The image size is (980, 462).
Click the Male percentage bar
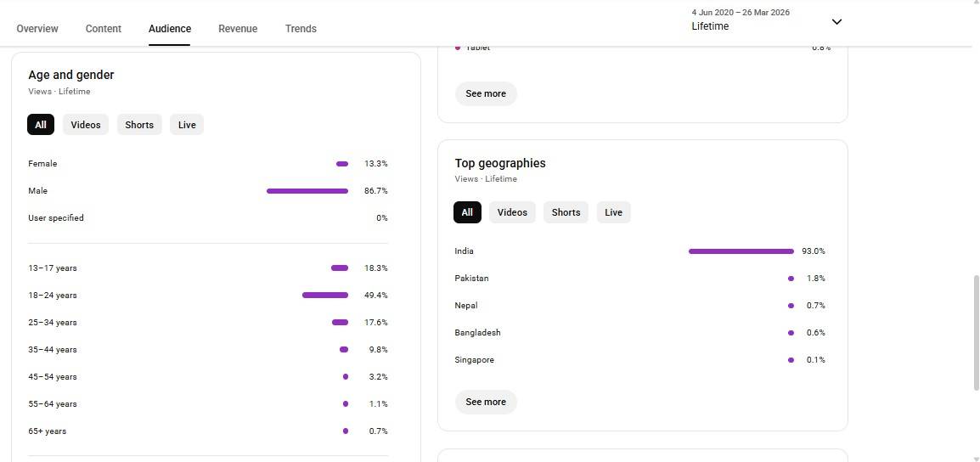(x=307, y=191)
